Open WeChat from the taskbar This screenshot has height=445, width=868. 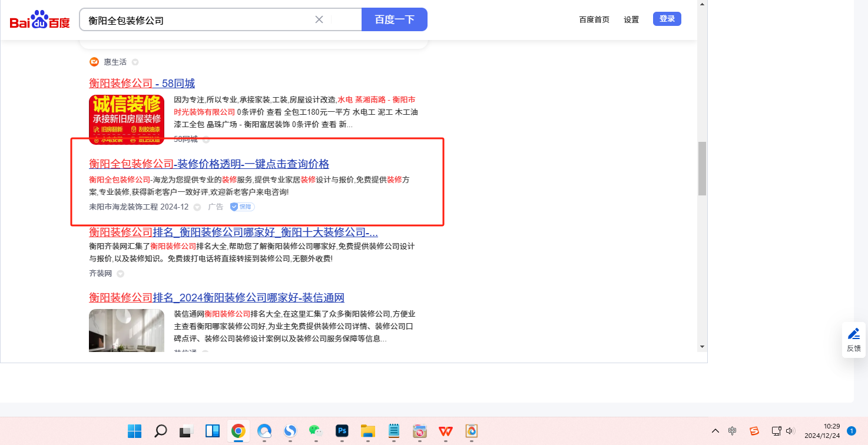pyautogui.click(x=316, y=431)
